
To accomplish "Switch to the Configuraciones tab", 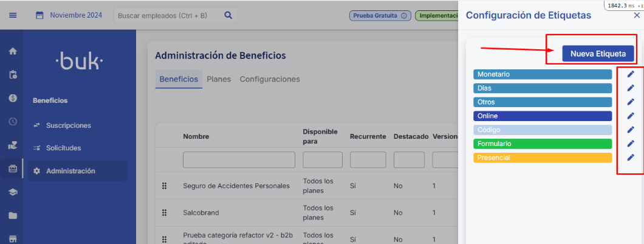I will [x=270, y=79].
